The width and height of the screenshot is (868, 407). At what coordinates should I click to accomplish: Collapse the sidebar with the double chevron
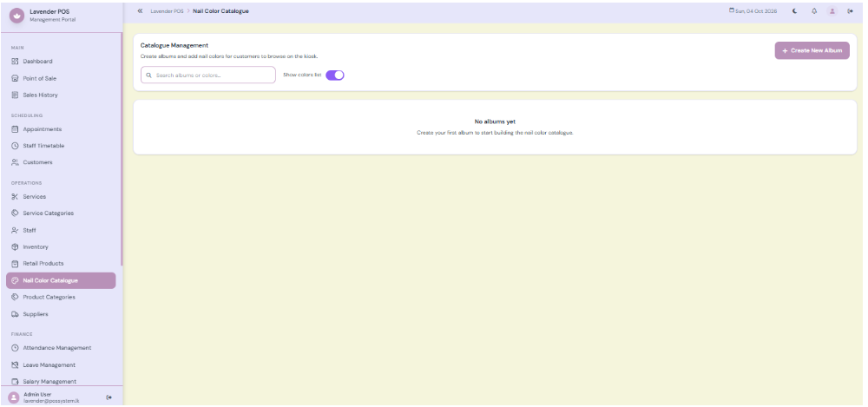pyautogui.click(x=140, y=11)
